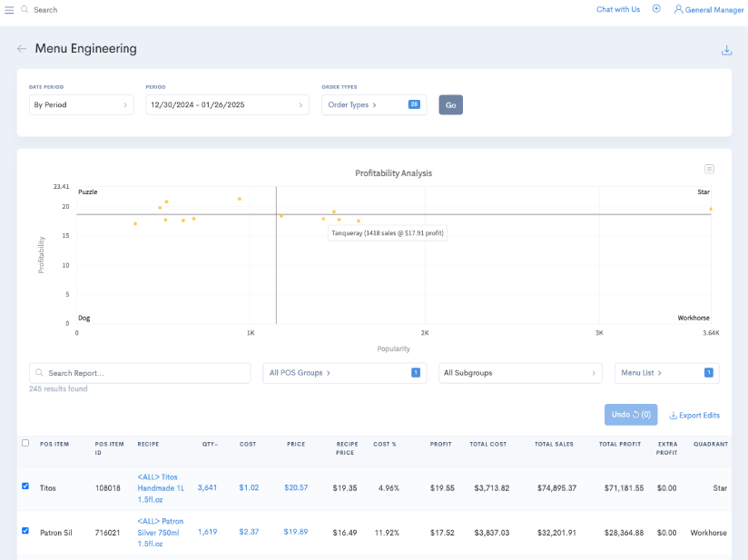Go back using the arrow beside Menu Engineering
The width and height of the screenshot is (748, 560).
pos(22,49)
